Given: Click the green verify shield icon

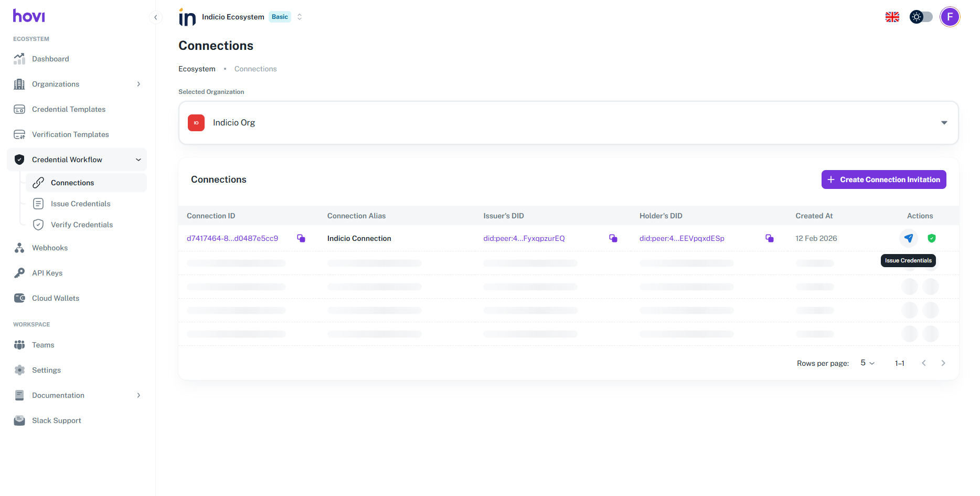Looking at the screenshot, I should (932, 238).
